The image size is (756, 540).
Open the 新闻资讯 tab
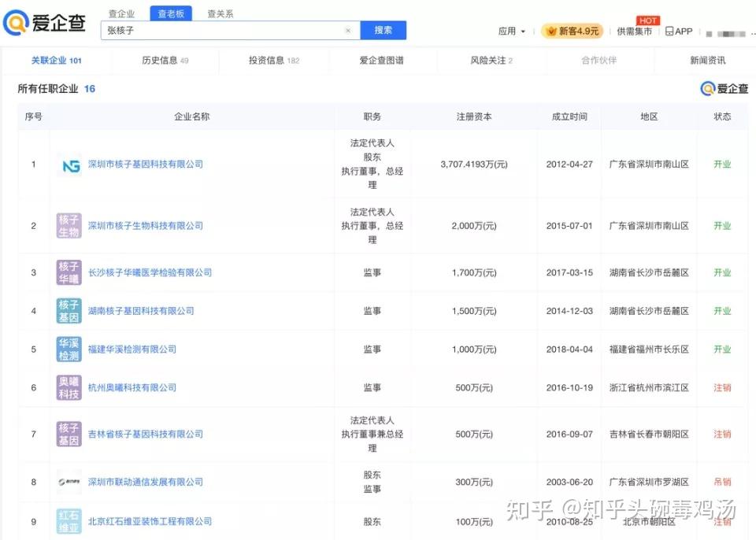tap(708, 61)
